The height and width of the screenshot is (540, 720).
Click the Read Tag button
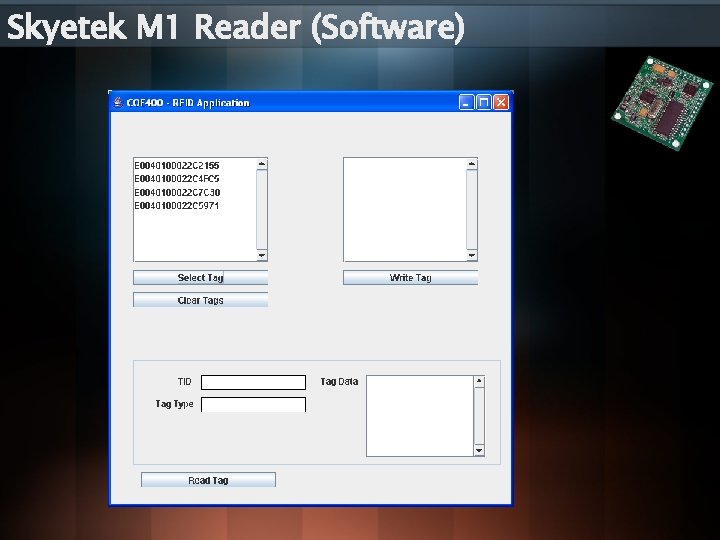click(208, 480)
